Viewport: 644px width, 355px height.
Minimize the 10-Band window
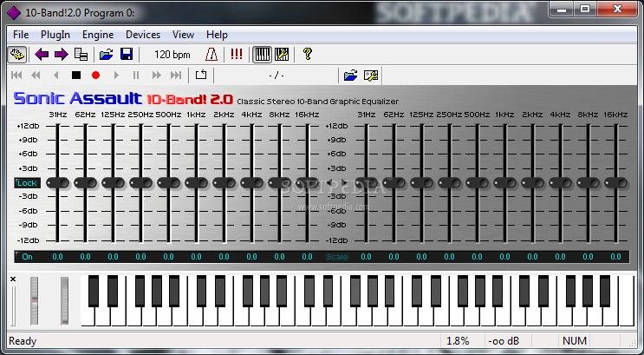click(562, 9)
